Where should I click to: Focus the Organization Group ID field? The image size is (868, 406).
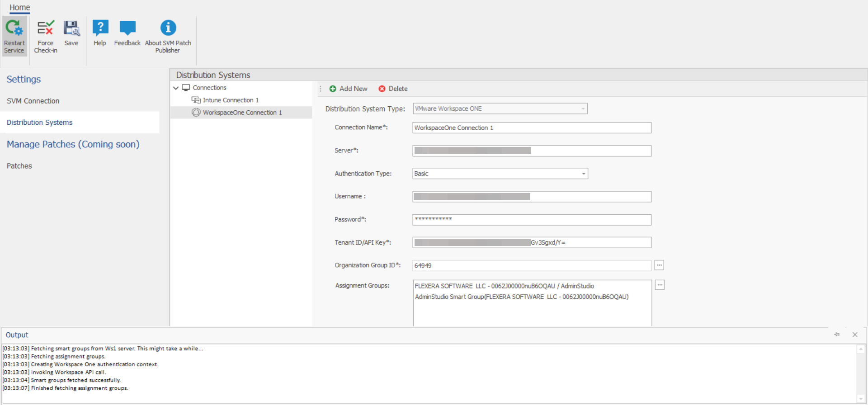pyautogui.click(x=532, y=265)
